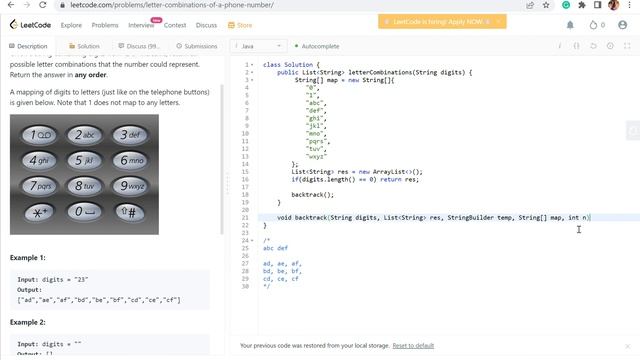Viewport: 640px width, 360px height.
Task: Open the notifications bell
Action: point(570,25)
